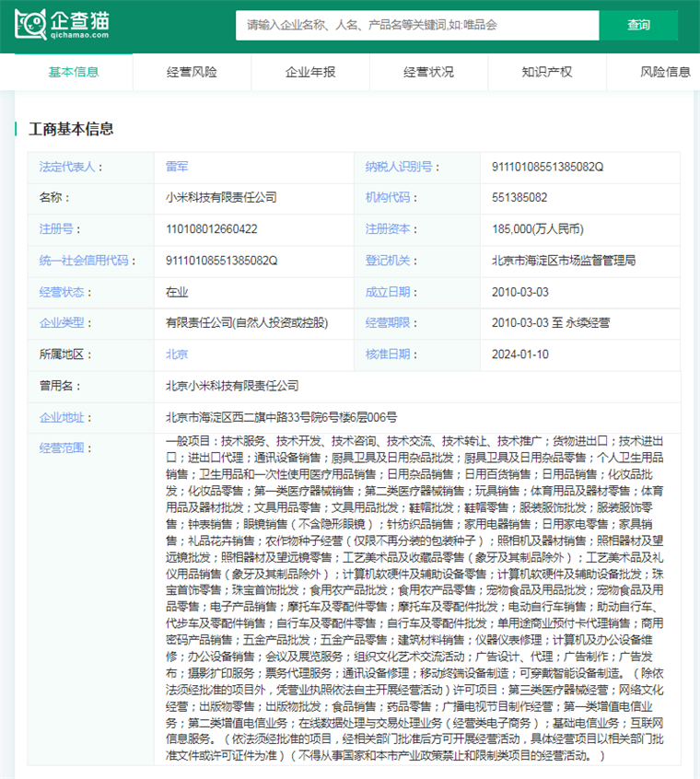Open the region link 北京

point(177,355)
